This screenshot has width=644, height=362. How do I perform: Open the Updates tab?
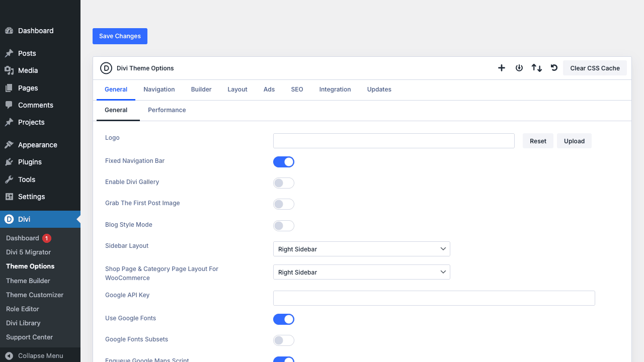[379, 89]
